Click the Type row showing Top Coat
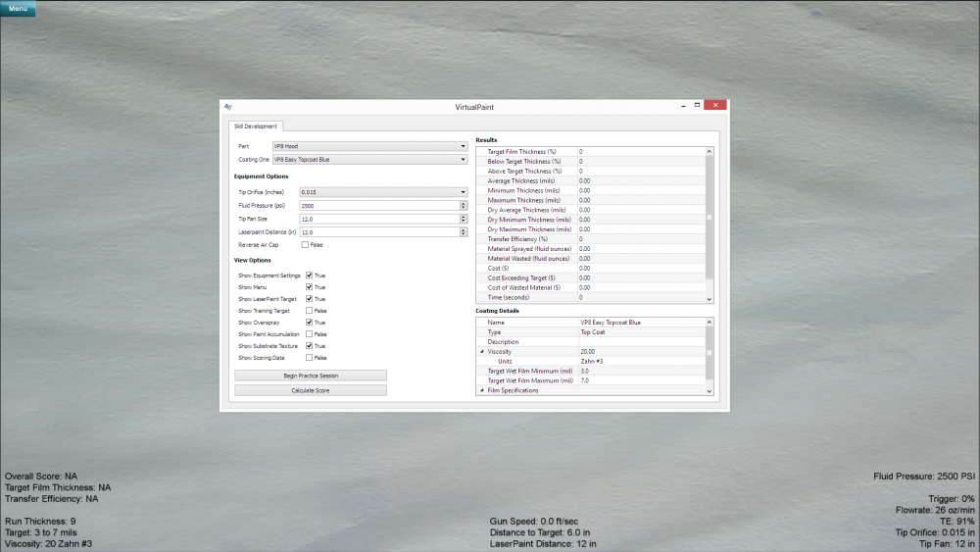The image size is (980, 552). tap(591, 332)
